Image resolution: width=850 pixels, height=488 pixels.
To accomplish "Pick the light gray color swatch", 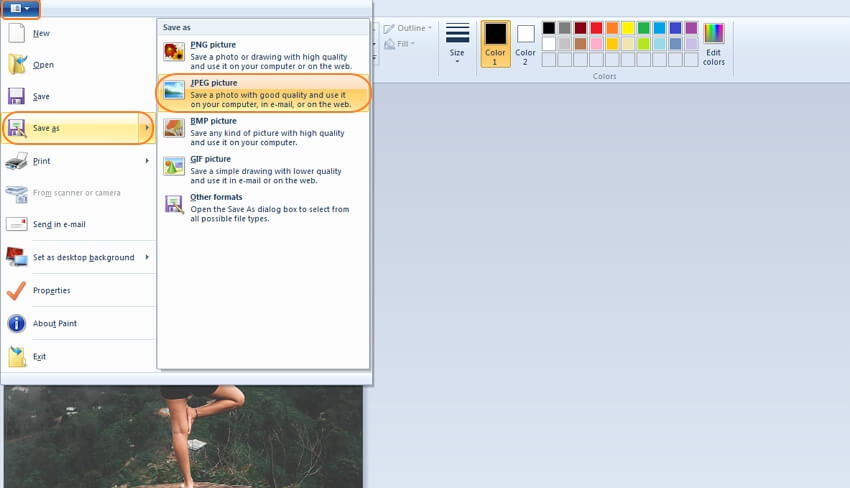I will (564, 43).
